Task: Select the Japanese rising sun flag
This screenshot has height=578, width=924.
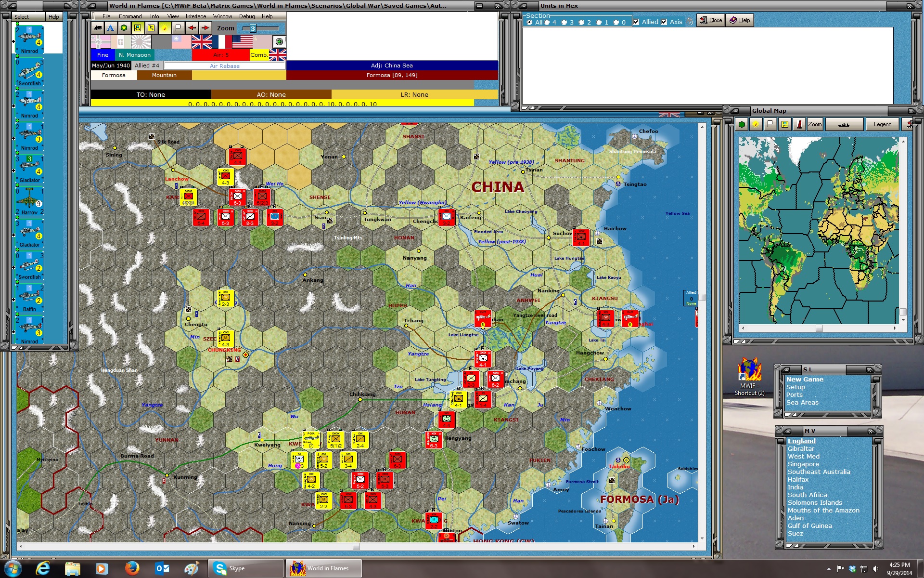Action: (x=141, y=42)
